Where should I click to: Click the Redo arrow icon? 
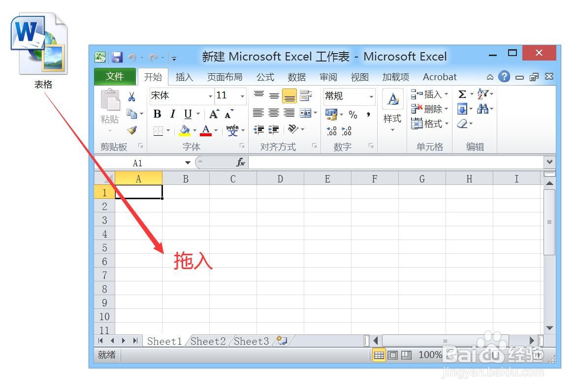154,57
